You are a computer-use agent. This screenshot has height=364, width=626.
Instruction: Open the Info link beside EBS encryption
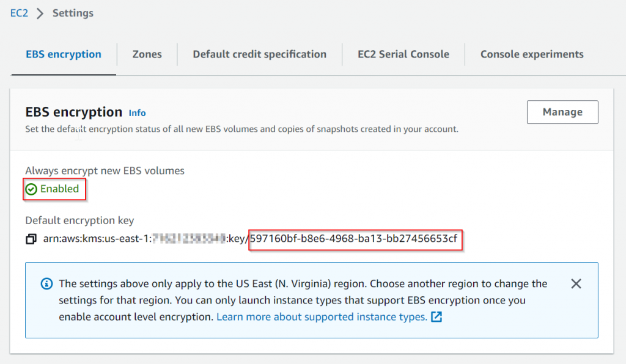coord(137,113)
